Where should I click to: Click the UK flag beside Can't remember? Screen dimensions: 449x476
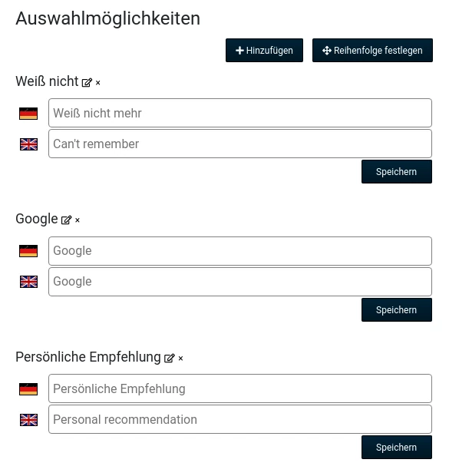coord(28,144)
